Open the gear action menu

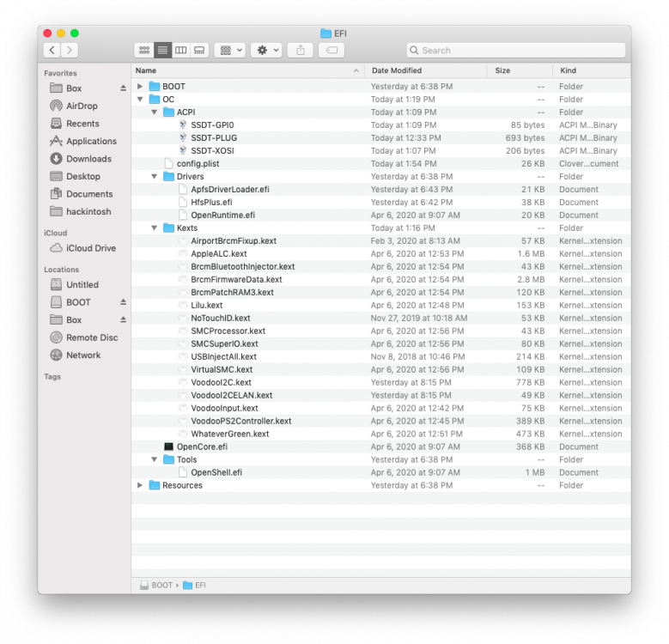pos(267,51)
